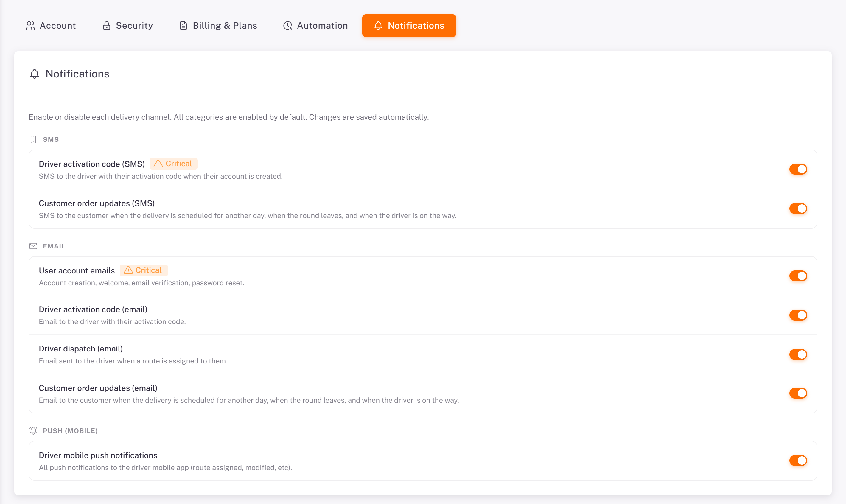Image resolution: width=846 pixels, height=504 pixels.
Task: Switch to the Security tab
Action: click(128, 26)
